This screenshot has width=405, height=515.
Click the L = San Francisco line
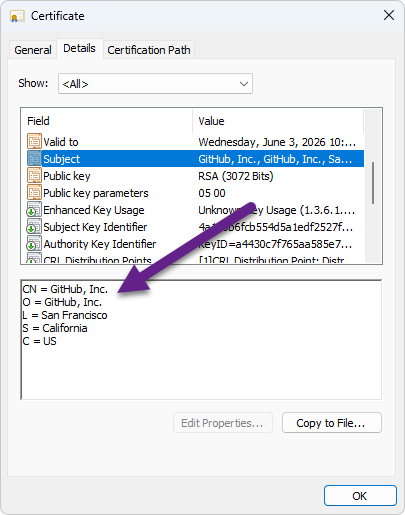pyautogui.click(x=65, y=315)
